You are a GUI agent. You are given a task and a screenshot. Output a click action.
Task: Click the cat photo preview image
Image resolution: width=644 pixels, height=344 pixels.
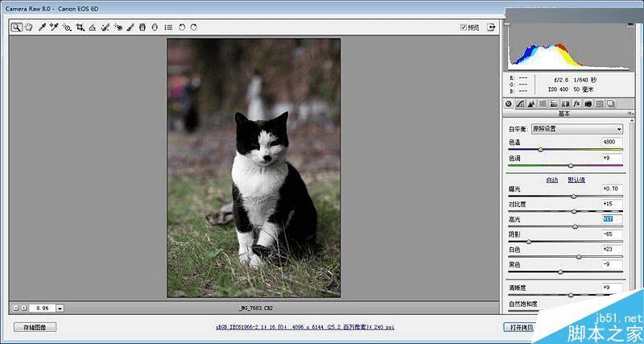[x=254, y=168]
